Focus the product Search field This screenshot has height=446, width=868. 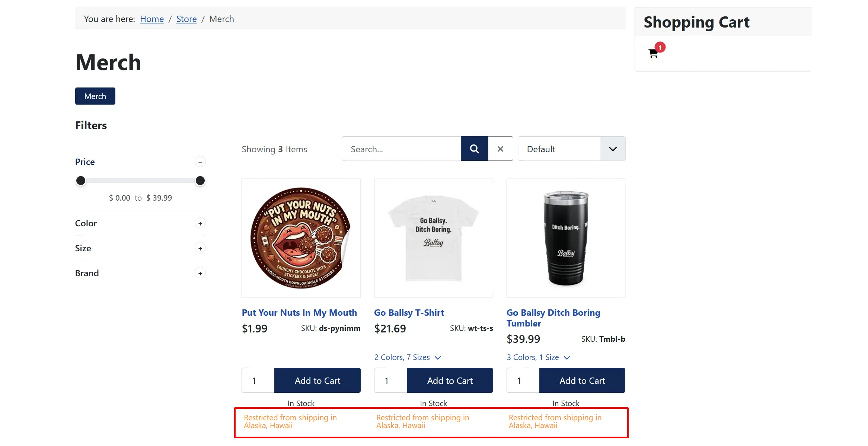click(401, 149)
